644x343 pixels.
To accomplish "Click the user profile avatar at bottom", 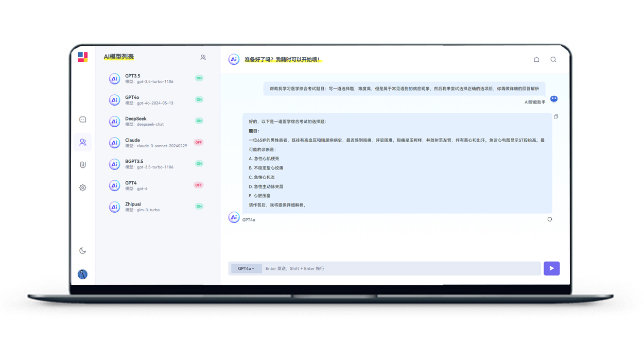I will [82, 275].
